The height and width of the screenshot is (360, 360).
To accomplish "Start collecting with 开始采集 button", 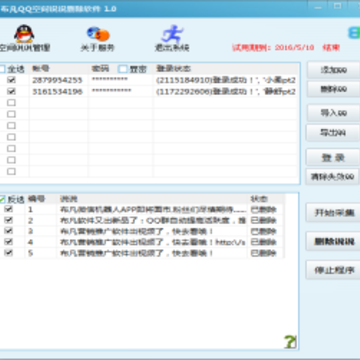I will [x=333, y=213].
